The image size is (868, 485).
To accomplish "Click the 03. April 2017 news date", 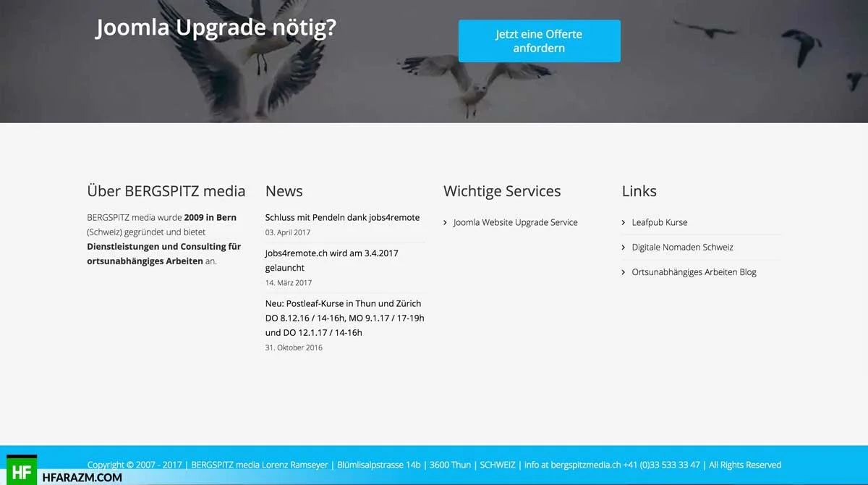I will [288, 233].
